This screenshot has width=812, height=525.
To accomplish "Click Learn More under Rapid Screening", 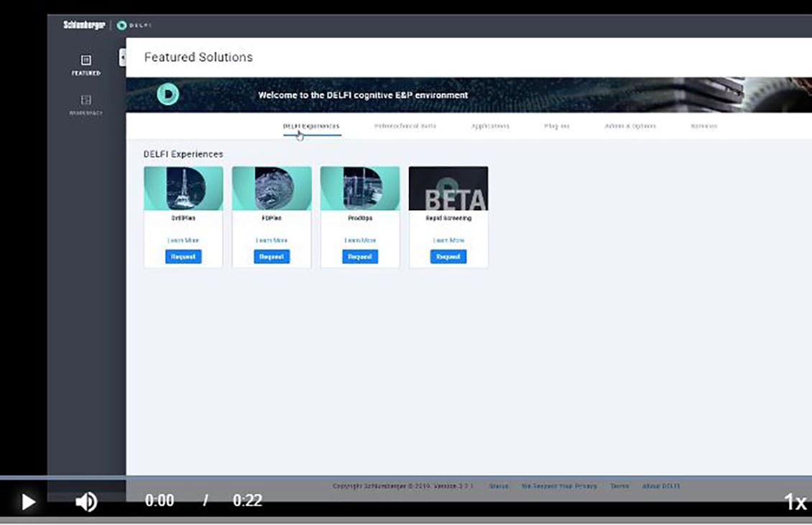I will pos(448,240).
